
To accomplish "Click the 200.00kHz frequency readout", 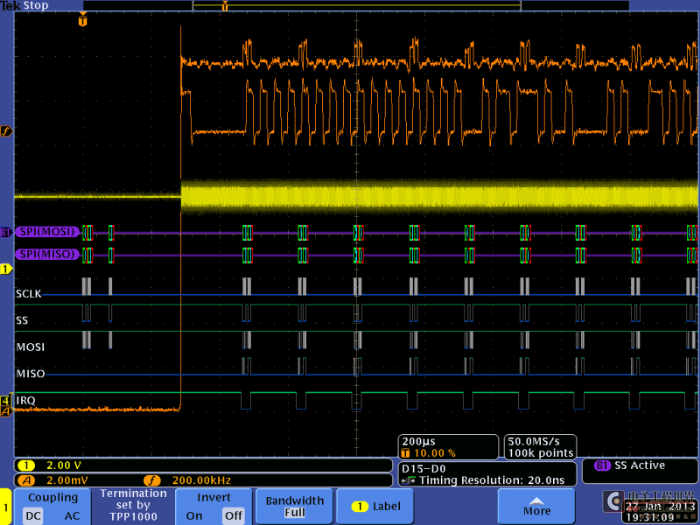I will [x=201, y=480].
